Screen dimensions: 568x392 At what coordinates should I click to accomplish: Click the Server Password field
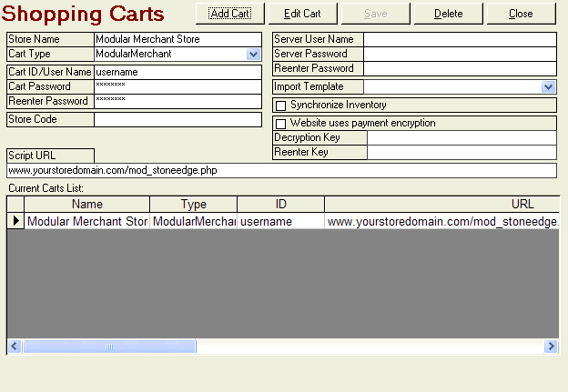460,54
